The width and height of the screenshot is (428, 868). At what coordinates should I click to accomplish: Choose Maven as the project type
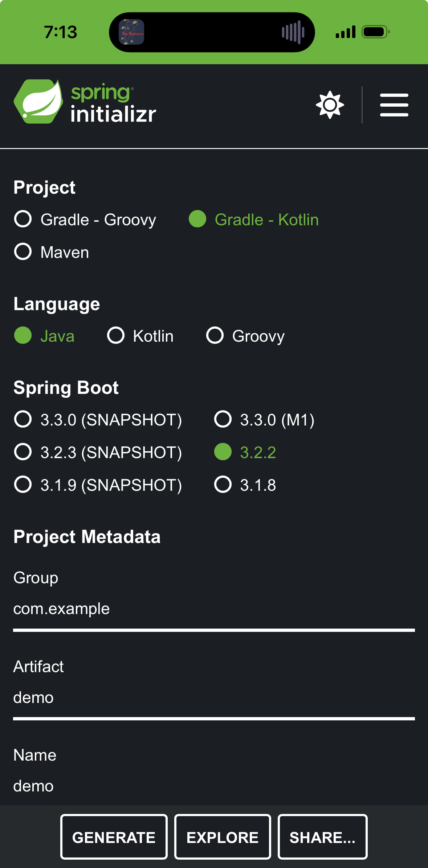[23, 252]
